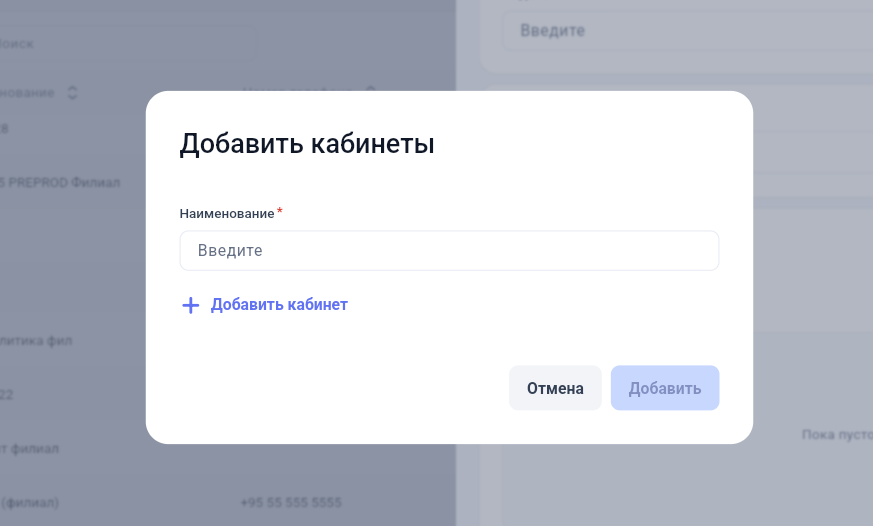The height and width of the screenshot is (526, 873).
Task: Click the phone number +95 55 555 5555
Action: pos(291,503)
